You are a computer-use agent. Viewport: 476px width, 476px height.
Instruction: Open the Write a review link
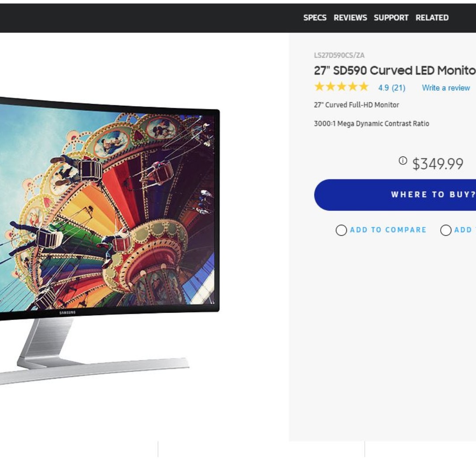click(446, 88)
